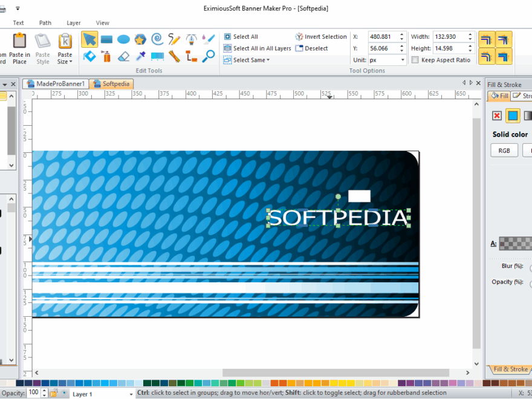532x399 pixels.
Task: Click Deselect
Action: pos(311,48)
